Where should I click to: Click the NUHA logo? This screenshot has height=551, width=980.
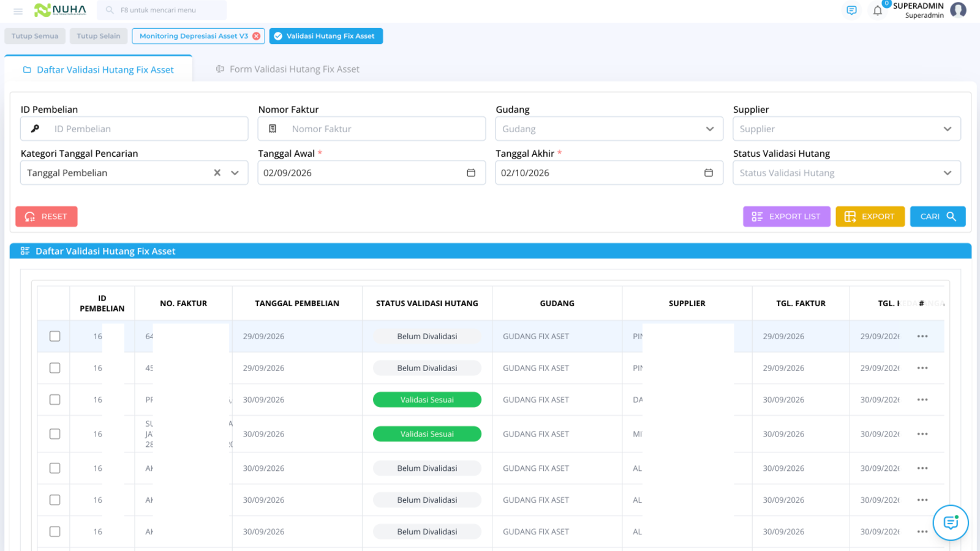[60, 10]
